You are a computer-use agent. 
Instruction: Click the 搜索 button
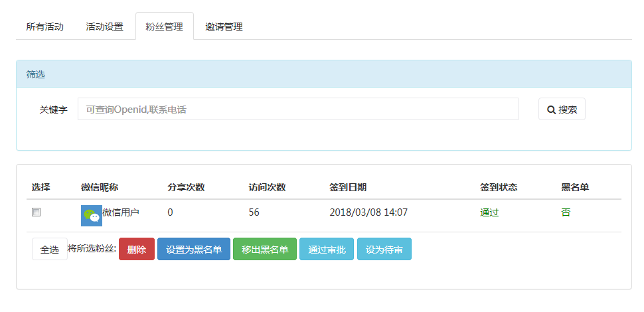(562, 109)
